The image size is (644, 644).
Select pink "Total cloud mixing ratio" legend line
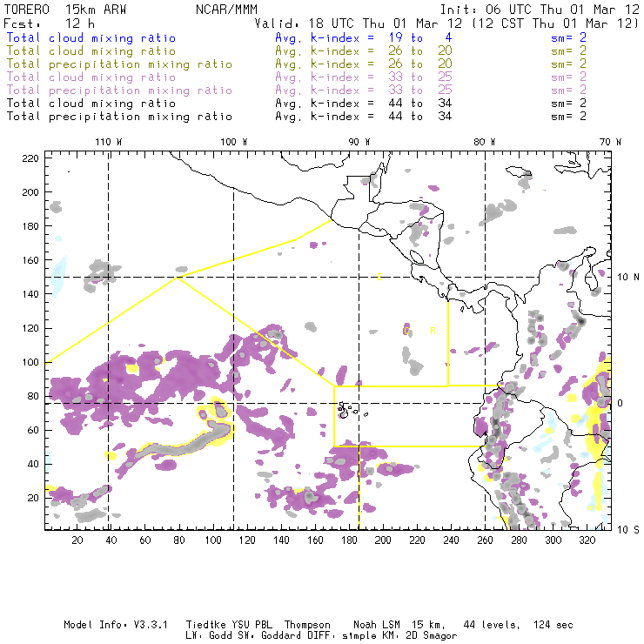91,77
